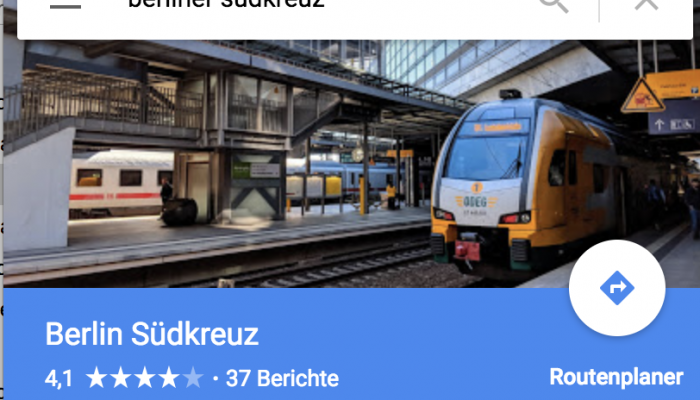Click the triangular warning sign in the photo

point(642,96)
